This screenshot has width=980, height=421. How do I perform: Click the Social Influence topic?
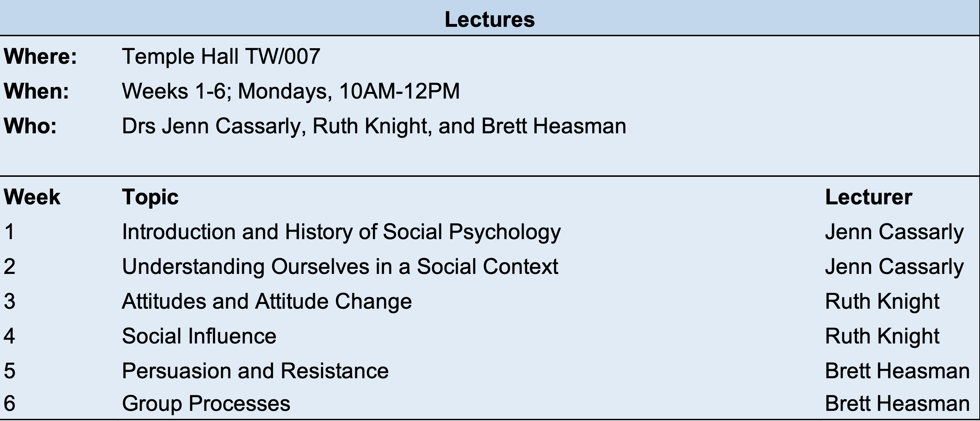199,336
